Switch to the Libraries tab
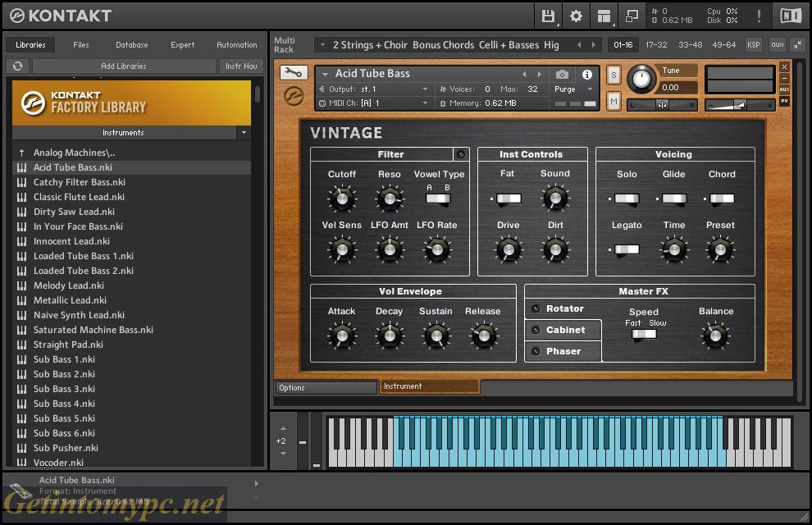 30,45
